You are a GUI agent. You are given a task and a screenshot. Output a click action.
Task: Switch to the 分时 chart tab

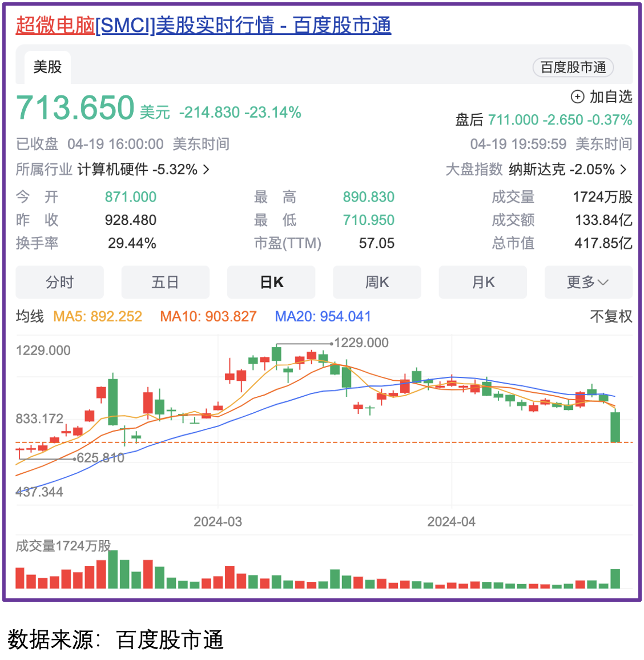[x=60, y=282]
